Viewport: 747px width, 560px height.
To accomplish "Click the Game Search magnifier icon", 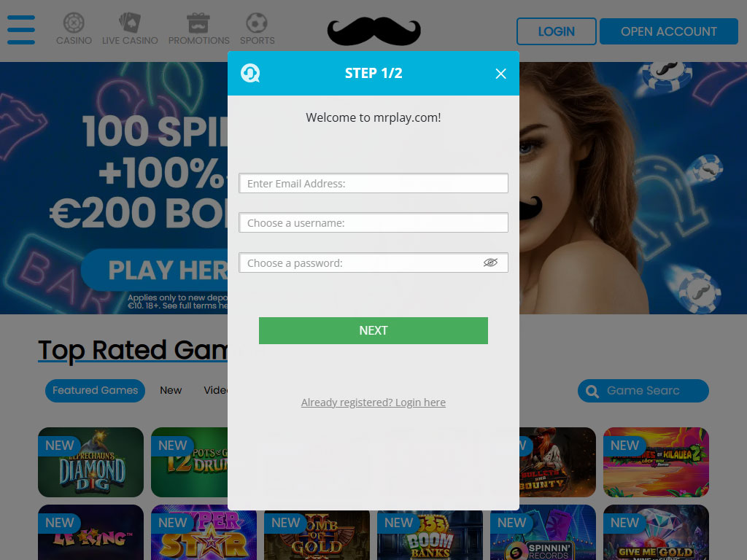I will [x=592, y=392].
